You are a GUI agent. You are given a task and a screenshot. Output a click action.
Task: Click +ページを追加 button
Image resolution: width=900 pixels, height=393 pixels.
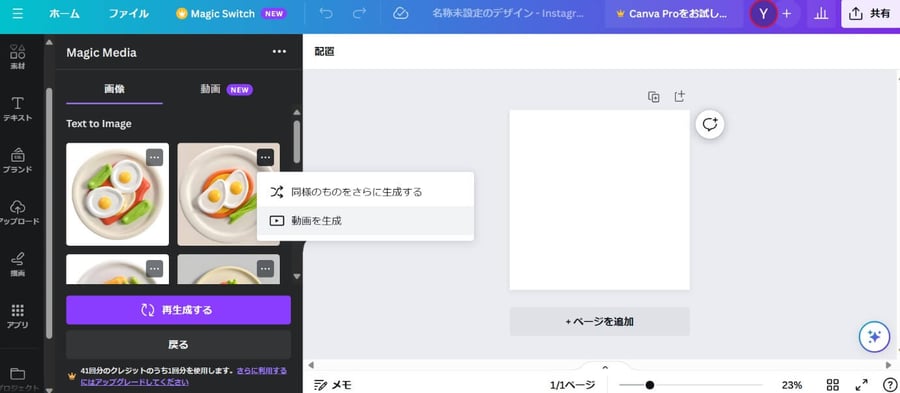tap(599, 321)
